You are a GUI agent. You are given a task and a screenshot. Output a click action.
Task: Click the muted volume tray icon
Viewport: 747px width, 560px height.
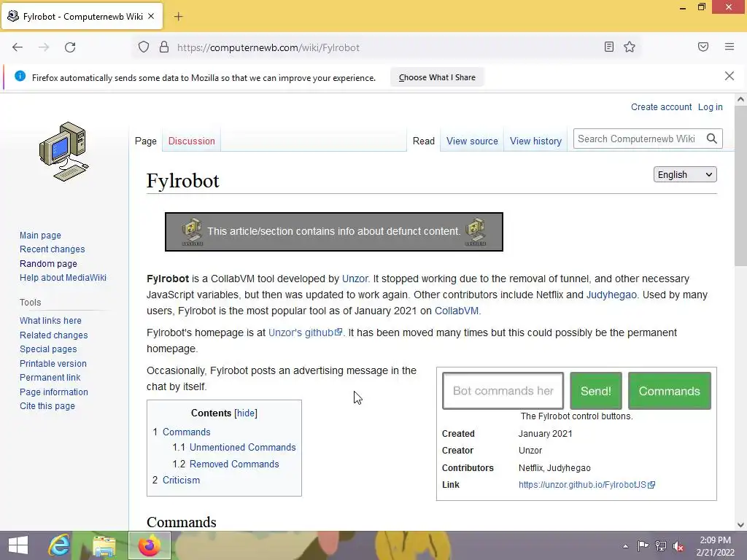tap(678, 546)
